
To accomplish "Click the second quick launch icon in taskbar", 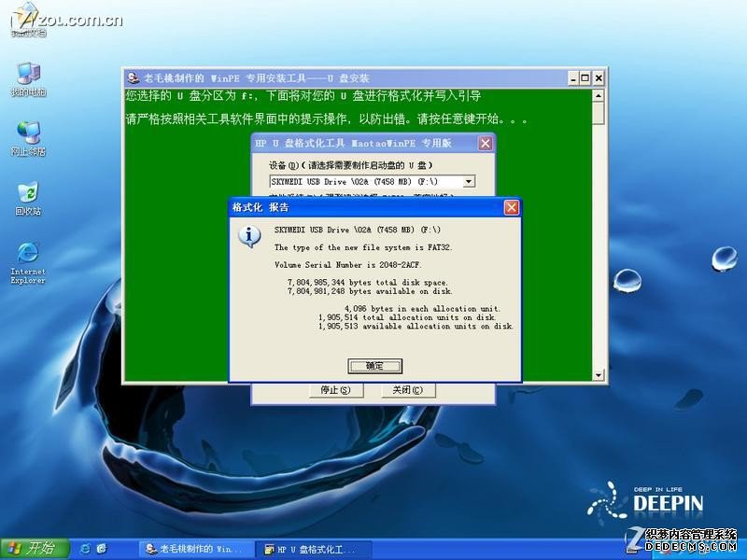I will 102,549.
